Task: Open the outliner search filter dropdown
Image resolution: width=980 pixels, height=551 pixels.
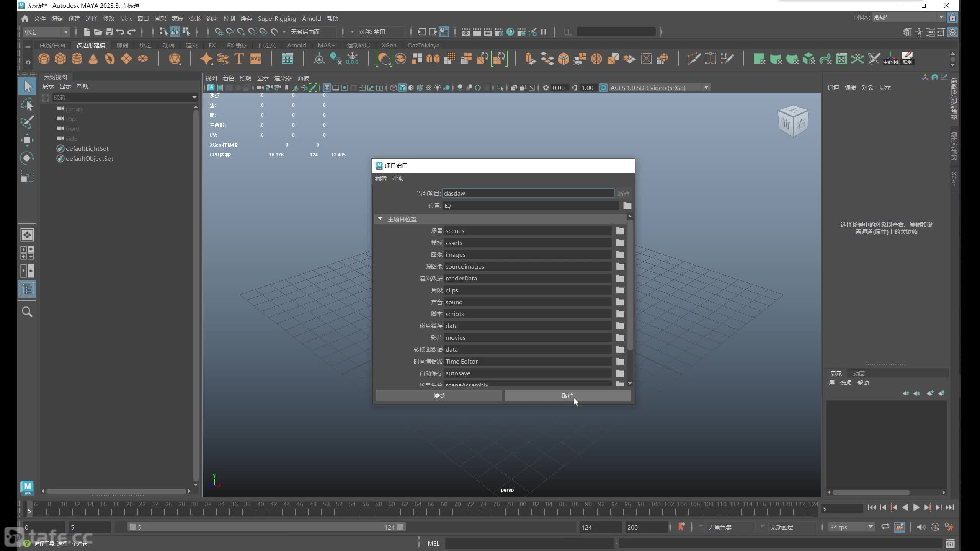Action: (x=194, y=98)
